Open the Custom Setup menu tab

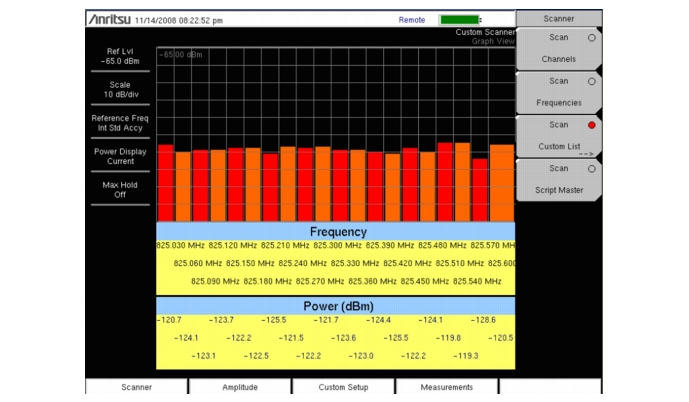pos(343,387)
